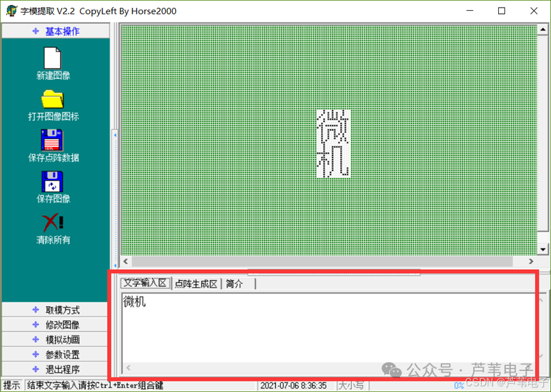Collapse the 基本操作 panel header
Screen dimensions: 551x392
click(x=55, y=31)
